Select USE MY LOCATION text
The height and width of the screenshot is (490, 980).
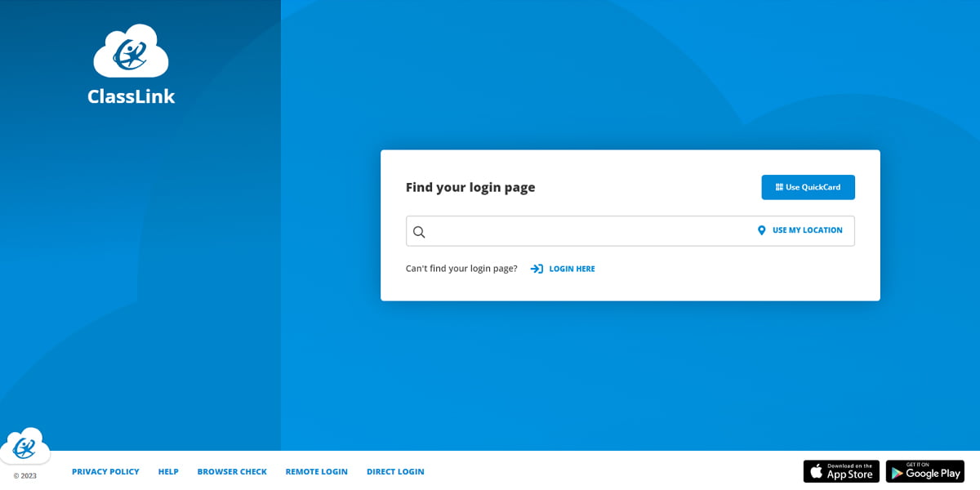click(807, 230)
